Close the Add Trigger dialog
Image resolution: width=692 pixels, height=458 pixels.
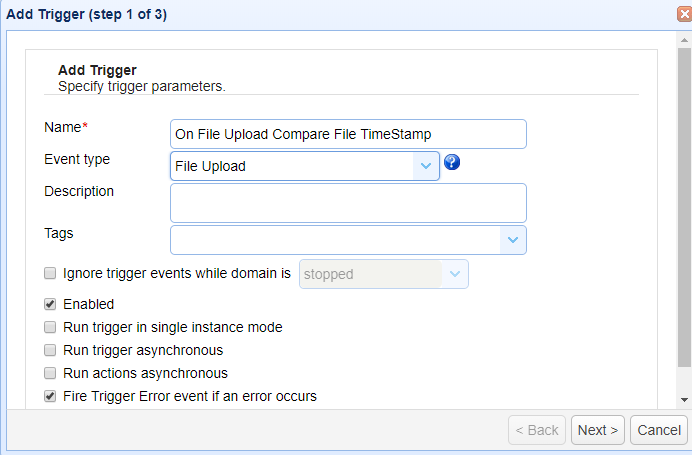click(x=684, y=15)
